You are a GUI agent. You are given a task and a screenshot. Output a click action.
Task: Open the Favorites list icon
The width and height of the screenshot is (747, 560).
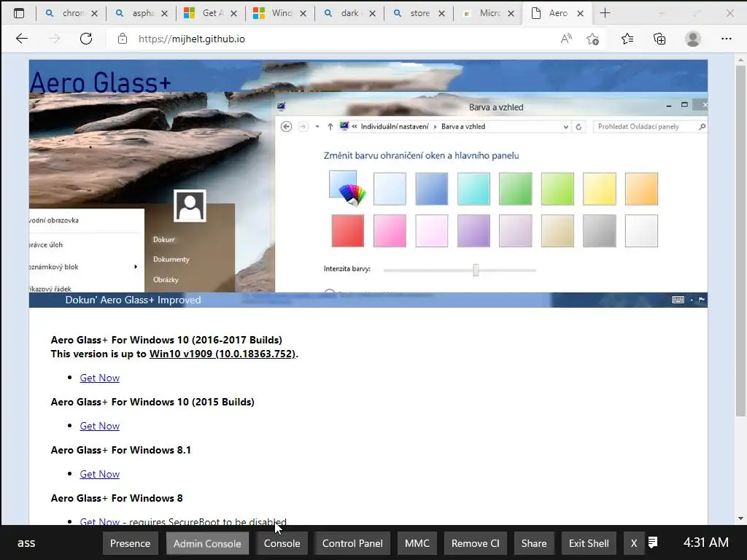[x=627, y=39]
